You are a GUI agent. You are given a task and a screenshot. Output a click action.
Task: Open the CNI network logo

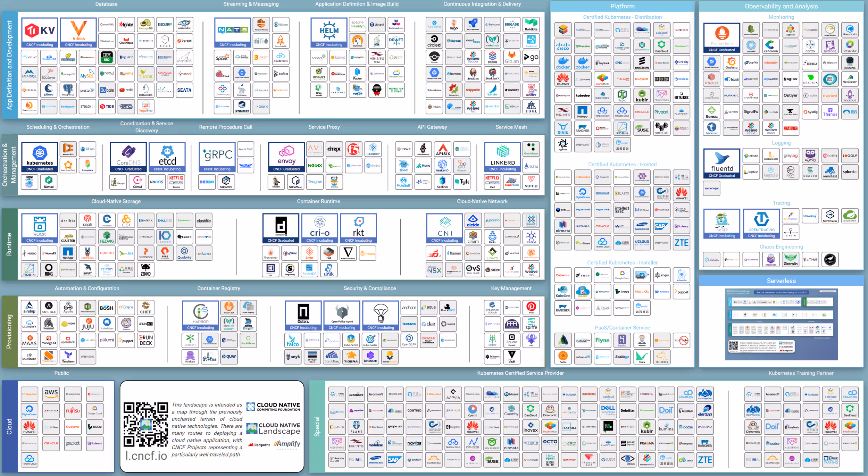pyautogui.click(x=445, y=228)
